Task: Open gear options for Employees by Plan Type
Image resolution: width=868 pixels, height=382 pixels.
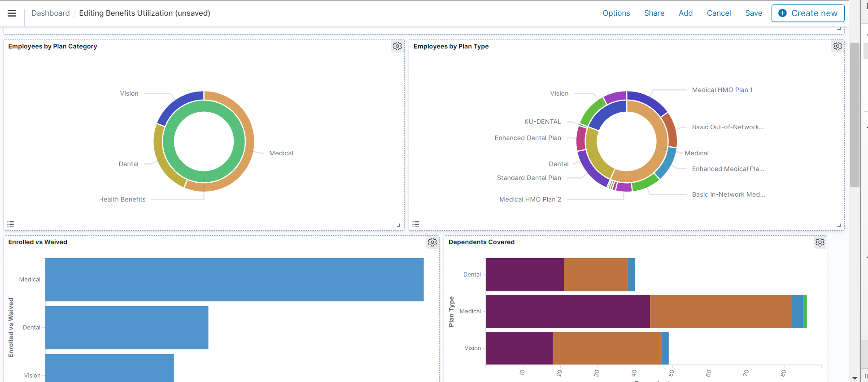Action: tap(837, 46)
